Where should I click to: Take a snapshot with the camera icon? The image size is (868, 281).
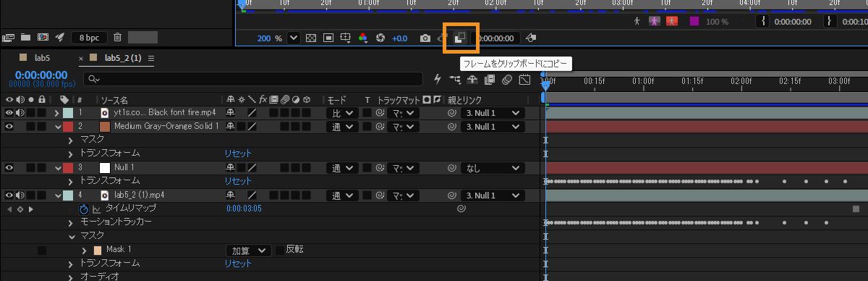[425, 38]
